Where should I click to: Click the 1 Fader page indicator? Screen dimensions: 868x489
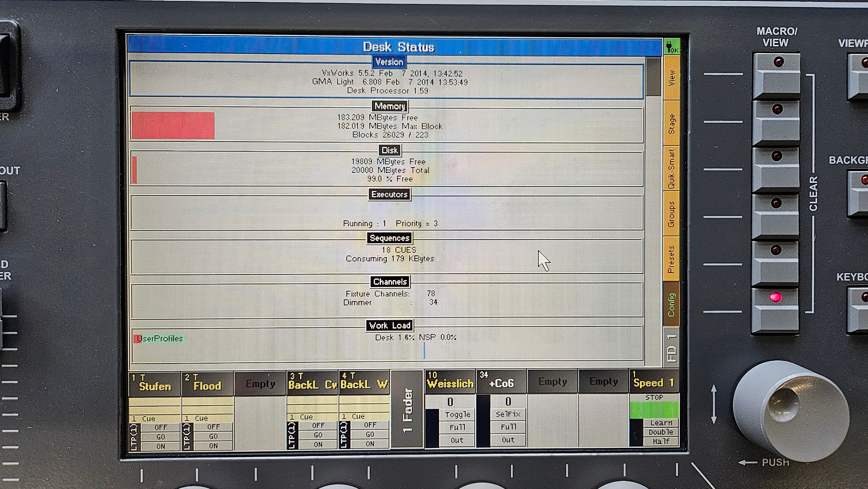(407, 410)
